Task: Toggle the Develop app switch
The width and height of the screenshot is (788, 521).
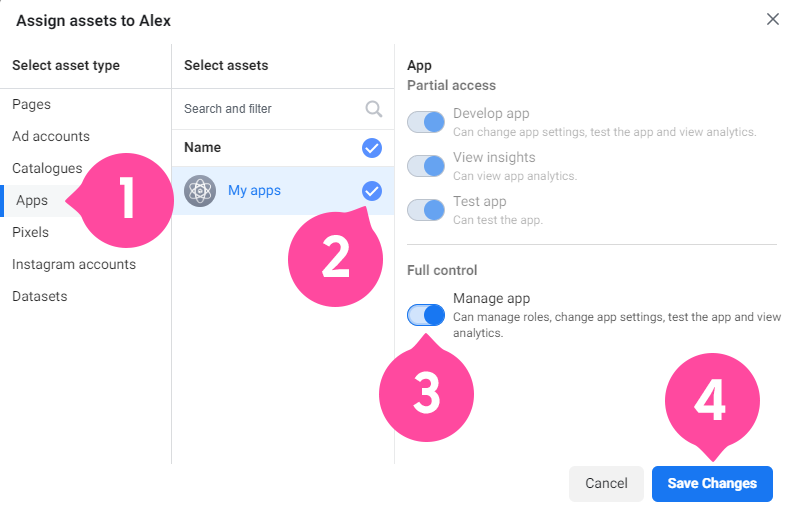Action: [x=426, y=122]
